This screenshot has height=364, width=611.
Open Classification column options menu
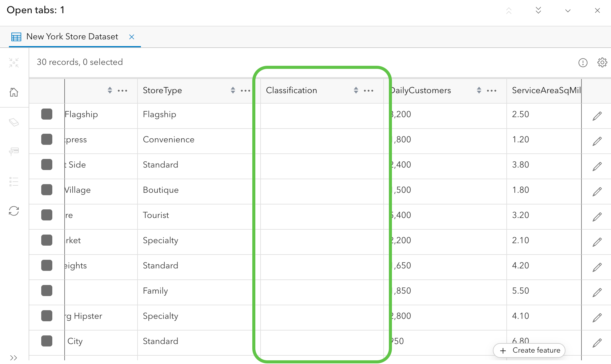[x=368, y=91]
